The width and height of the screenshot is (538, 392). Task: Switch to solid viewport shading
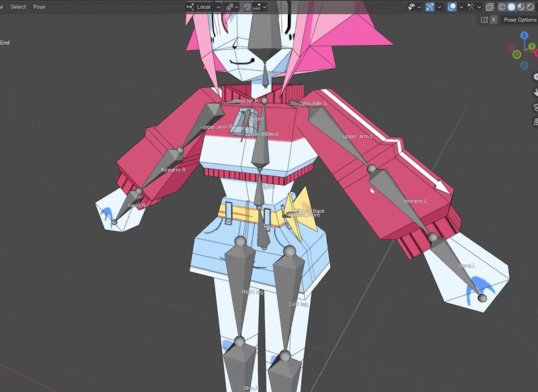[x=511, y=7]
